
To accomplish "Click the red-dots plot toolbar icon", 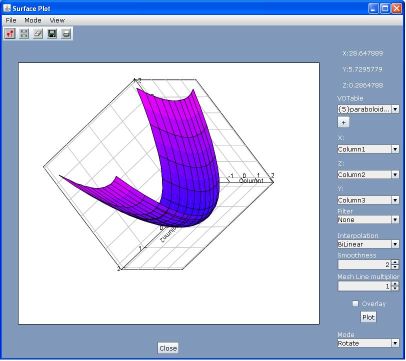I will 10,34.
